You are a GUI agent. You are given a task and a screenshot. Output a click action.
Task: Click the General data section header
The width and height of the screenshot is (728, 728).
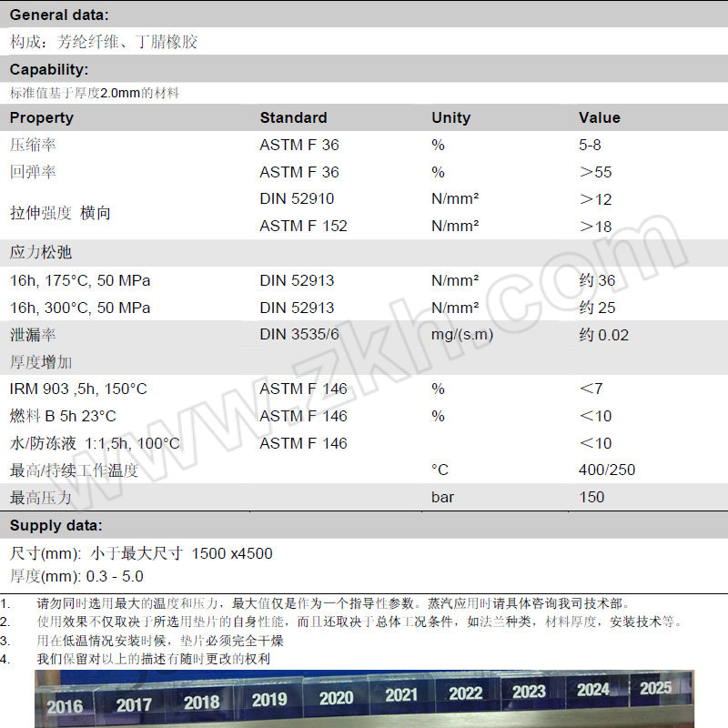click(58, 15)
